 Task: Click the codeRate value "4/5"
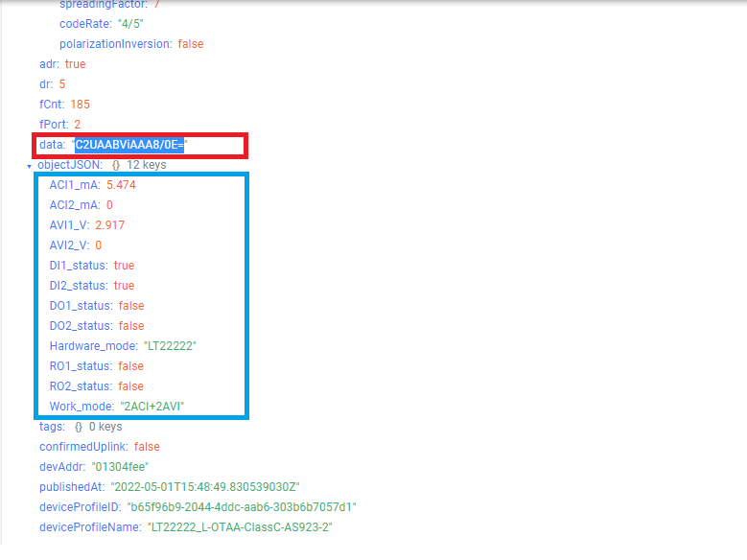pos(130,24)
